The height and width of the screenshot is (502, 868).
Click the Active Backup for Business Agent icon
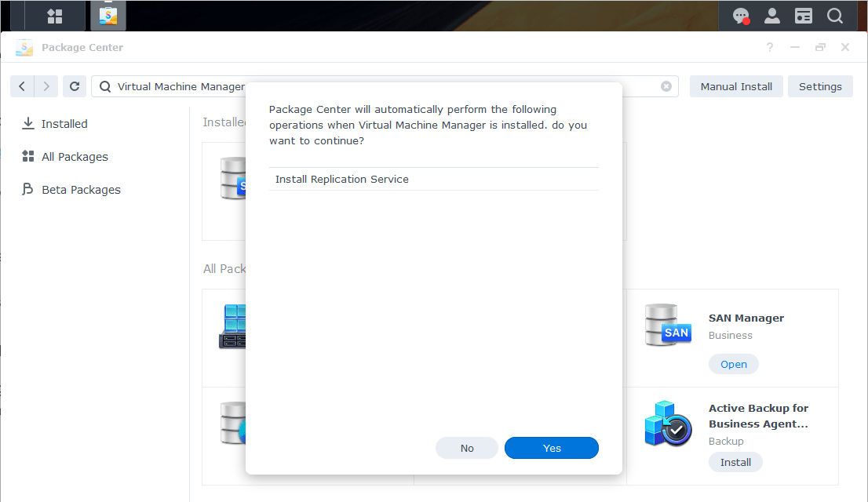coord(668,424)
